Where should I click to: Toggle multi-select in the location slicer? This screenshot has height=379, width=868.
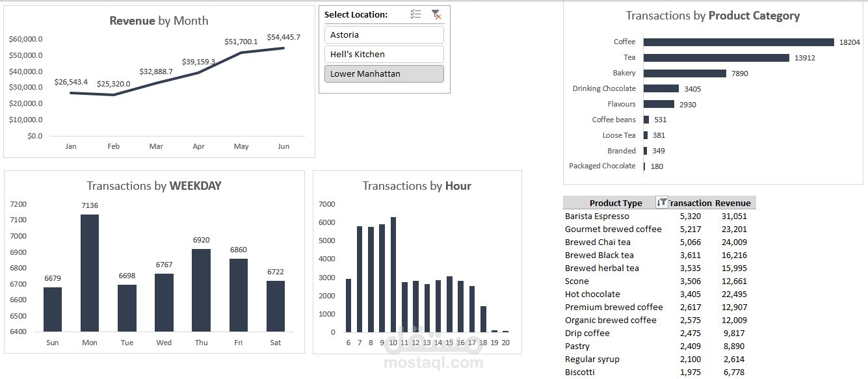(416, 14)
